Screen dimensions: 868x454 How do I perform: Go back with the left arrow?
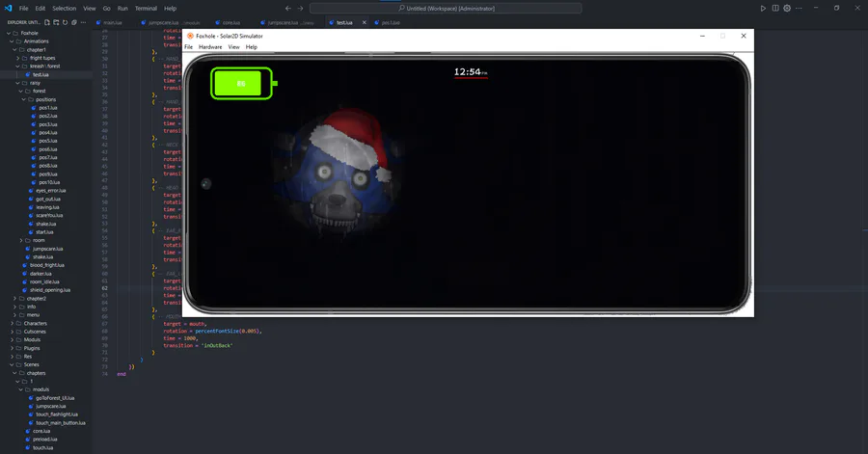coord(287,9)
